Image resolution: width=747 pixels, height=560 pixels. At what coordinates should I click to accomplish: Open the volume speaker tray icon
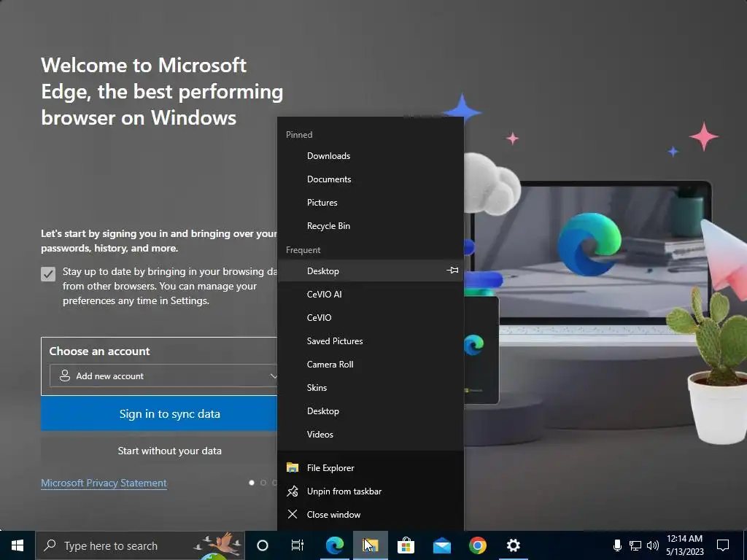click(653, 545)
